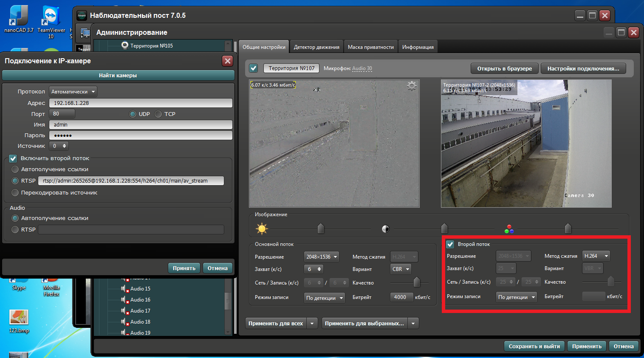
Task: Click the half-circle contrast icon
Action: [x=385, y=229]
